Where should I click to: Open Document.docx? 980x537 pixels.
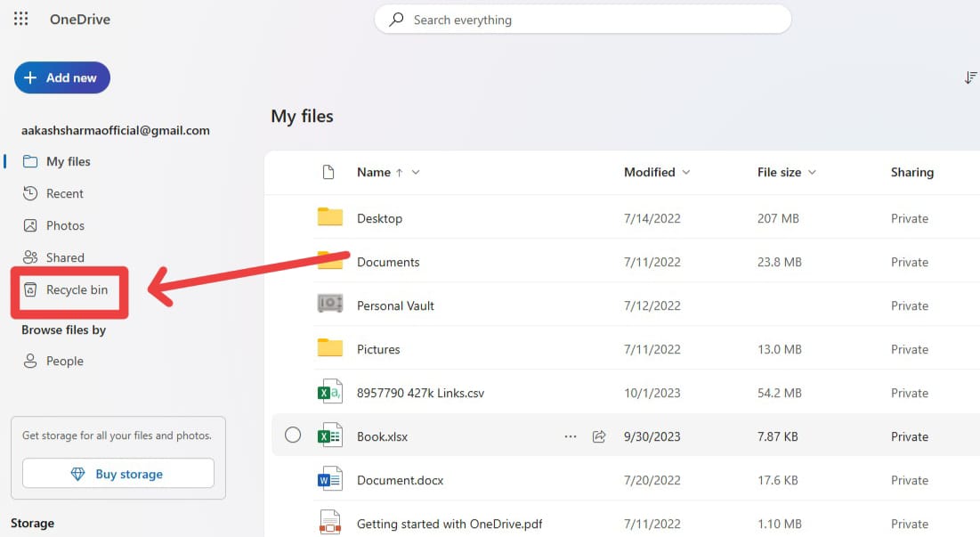pyautogui.click(x=400, y=480)
